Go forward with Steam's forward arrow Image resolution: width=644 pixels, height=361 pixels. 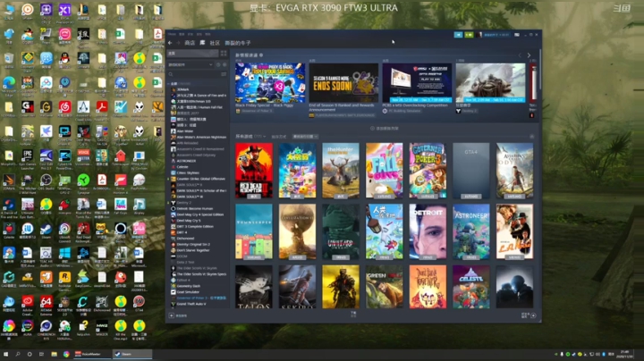178,43
